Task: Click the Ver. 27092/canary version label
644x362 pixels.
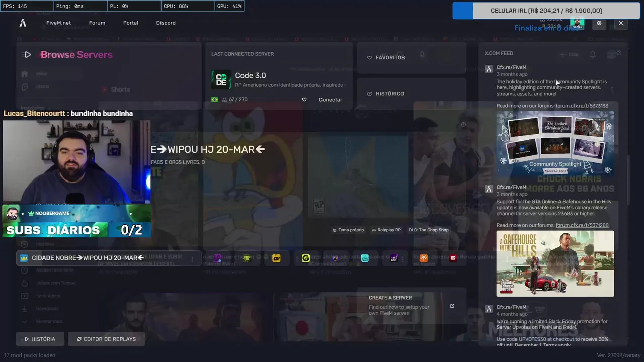Action: (619, 355)
